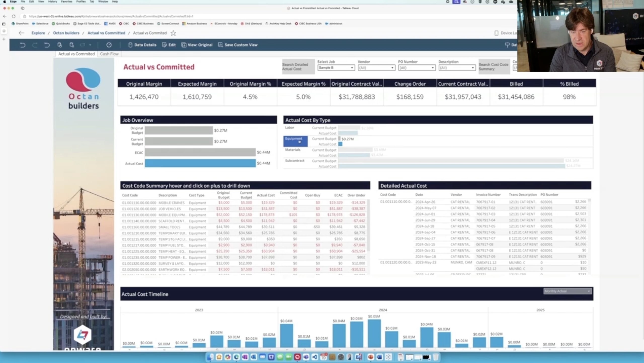Open the Vendor filter dropdown

(x=376, y=68)
